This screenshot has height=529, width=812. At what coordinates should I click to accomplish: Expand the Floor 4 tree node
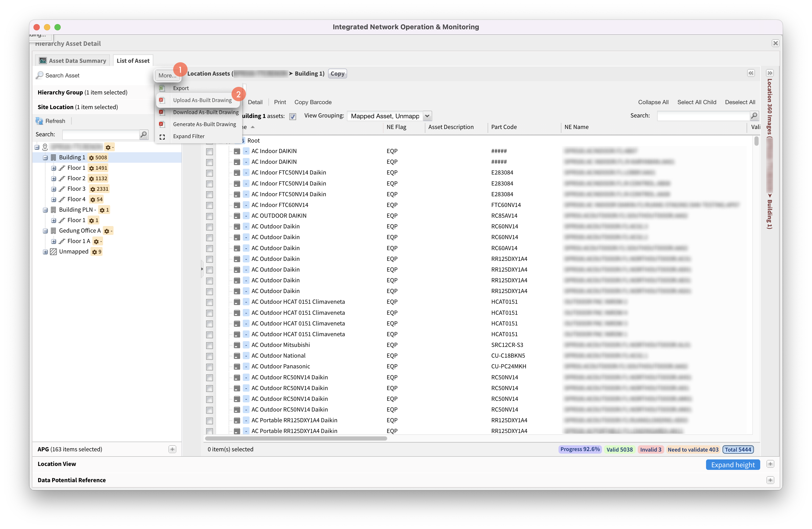(x=54, y=199)
